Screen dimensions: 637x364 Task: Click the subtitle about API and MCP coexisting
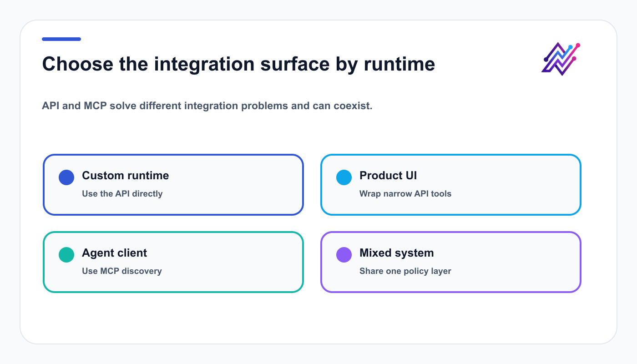(207, 106)
